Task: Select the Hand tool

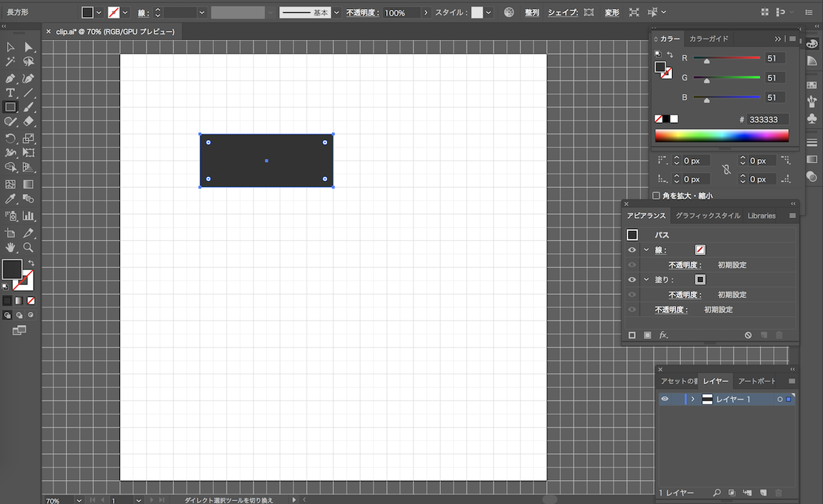Action: pyautogui.click(x=10, y=247)
